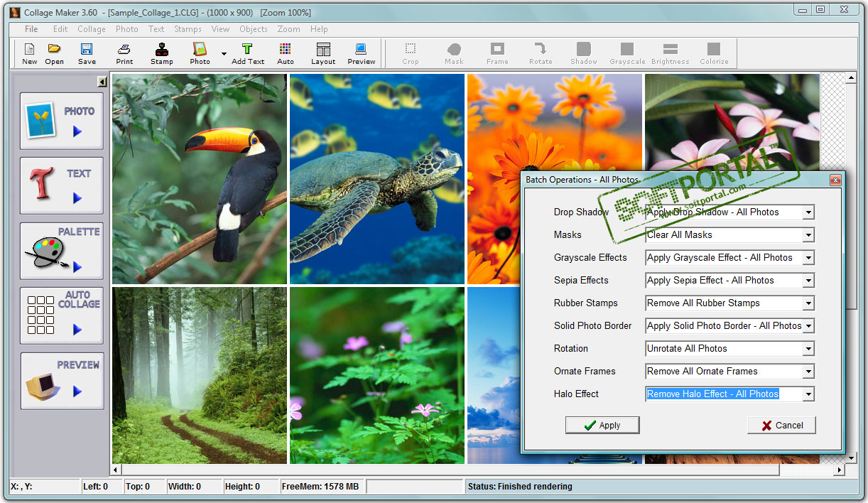Viewport: 868px width, 503px height.
Task: Open the PALETTE sidebar panel button
Action: [62, 251]
